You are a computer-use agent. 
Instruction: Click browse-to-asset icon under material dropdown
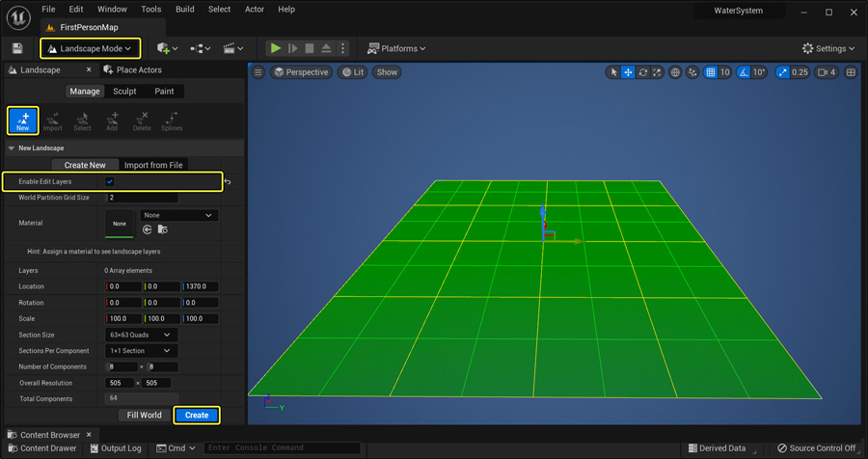162,229
